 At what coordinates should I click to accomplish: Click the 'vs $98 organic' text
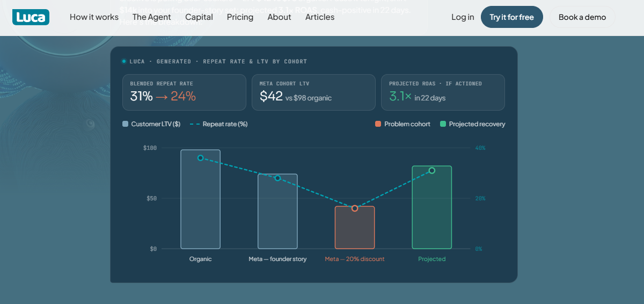click(309, 98)
